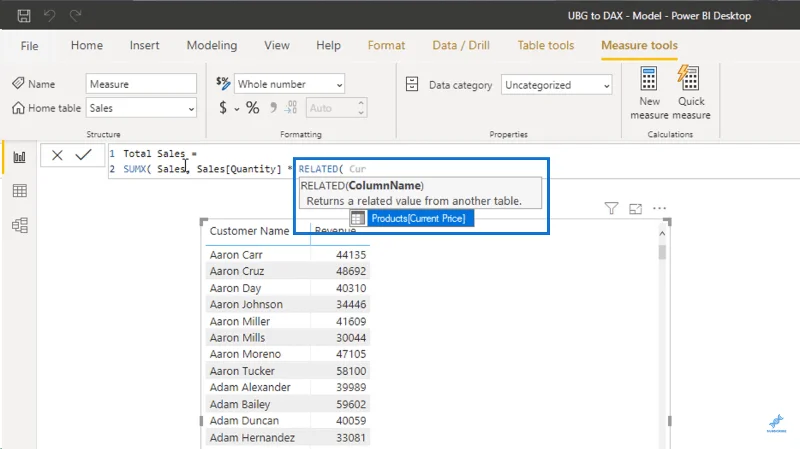Click the table visual vertical scrollbar
Viewport: 800px width, 449px height.
click(662, 253)
